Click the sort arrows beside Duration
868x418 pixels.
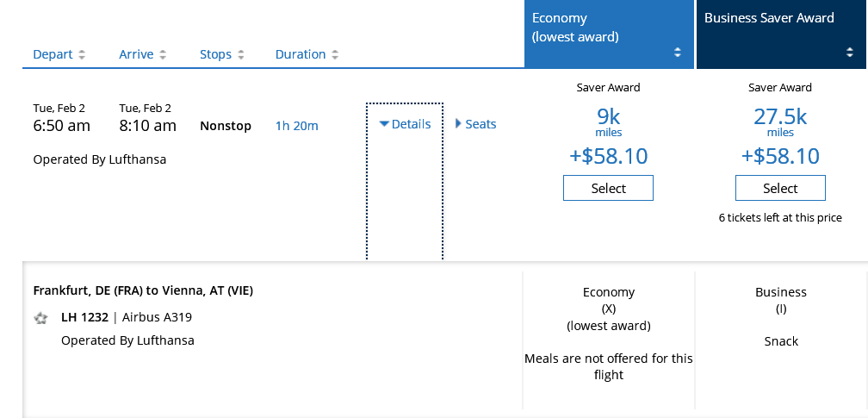(334, 55)
